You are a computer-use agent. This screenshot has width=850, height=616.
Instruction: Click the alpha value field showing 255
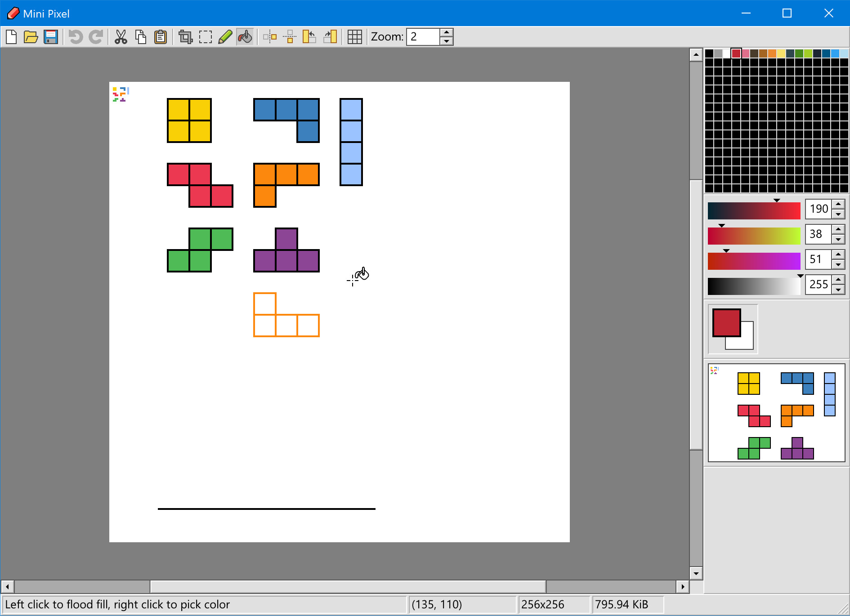[x=819, y=285]
